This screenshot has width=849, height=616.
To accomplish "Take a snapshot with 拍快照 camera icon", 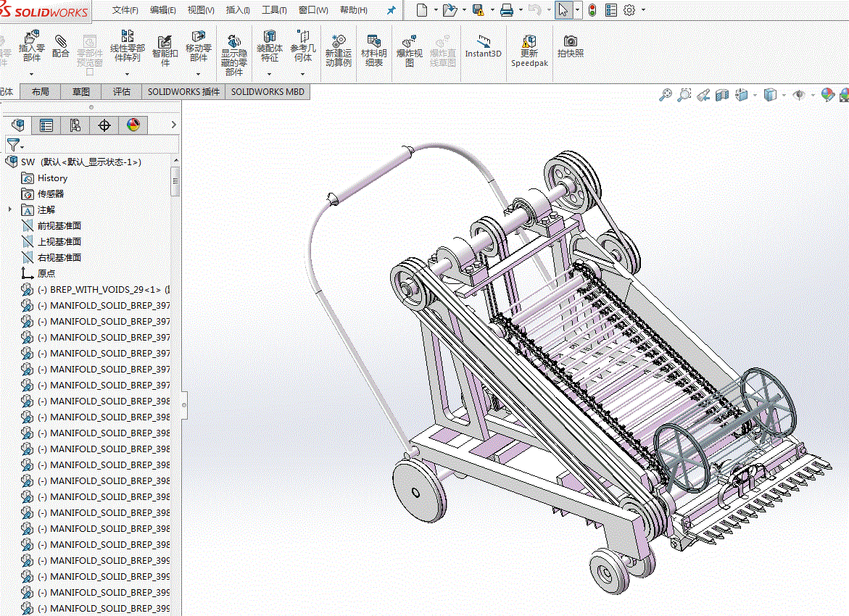I will (x=571, y=45).
